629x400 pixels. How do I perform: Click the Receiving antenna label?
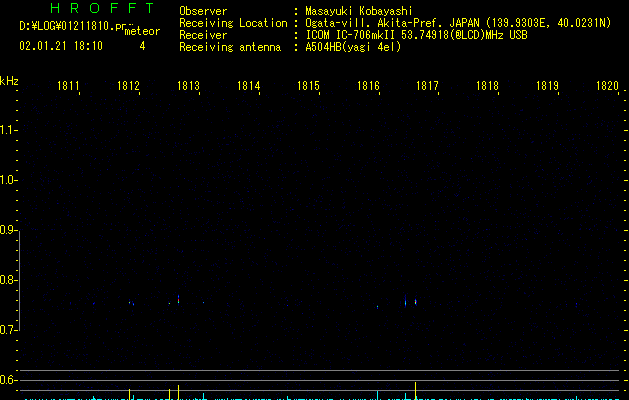pos(230,47)
